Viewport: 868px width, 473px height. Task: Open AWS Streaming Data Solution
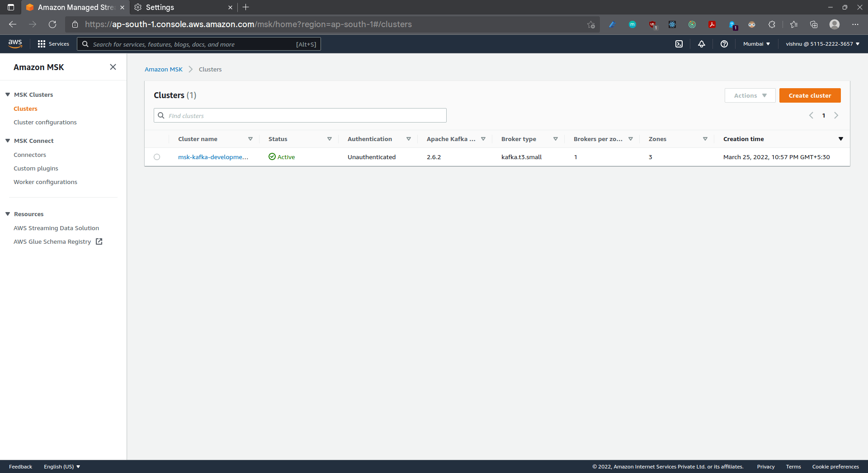pos(56,228)
